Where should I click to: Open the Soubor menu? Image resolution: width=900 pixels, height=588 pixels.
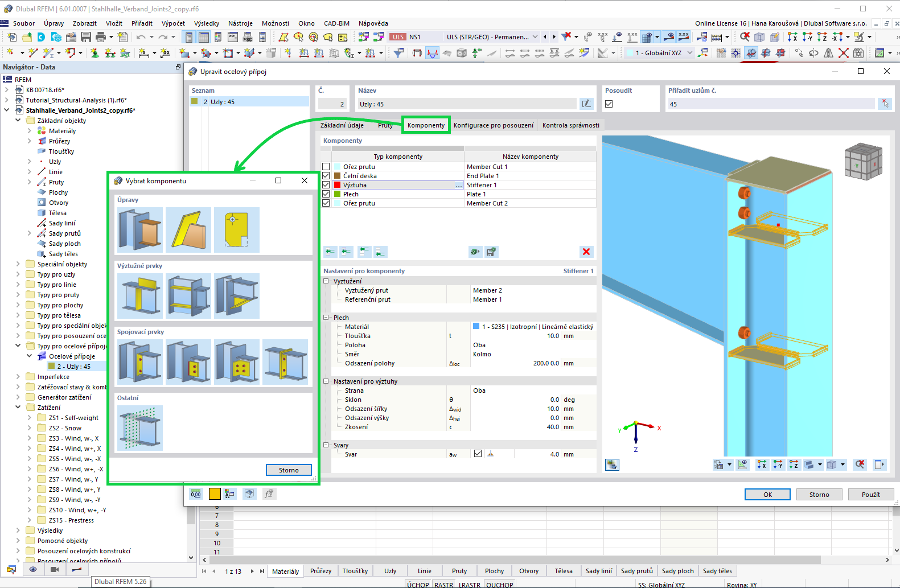[x=24, y=23]
